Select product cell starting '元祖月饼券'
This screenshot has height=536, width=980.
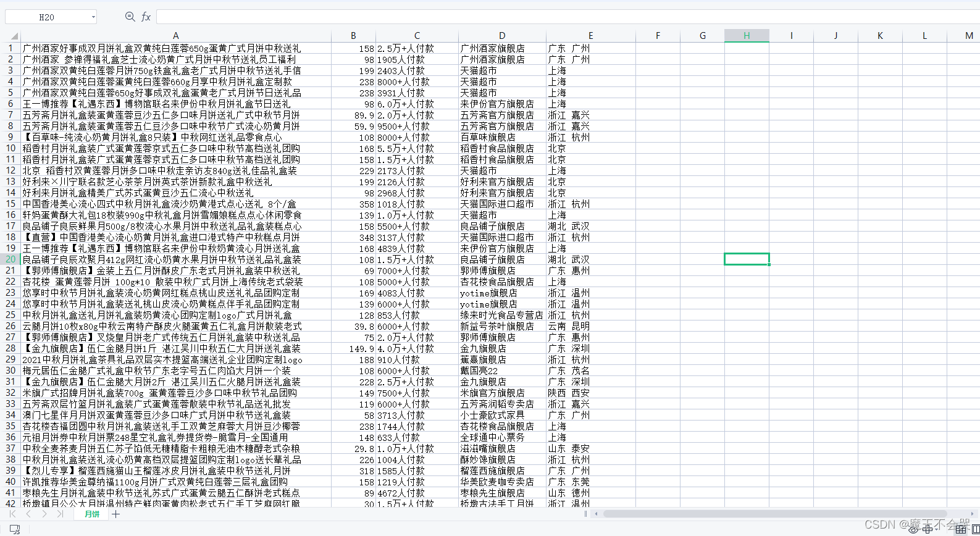click(x=175, y=437)
